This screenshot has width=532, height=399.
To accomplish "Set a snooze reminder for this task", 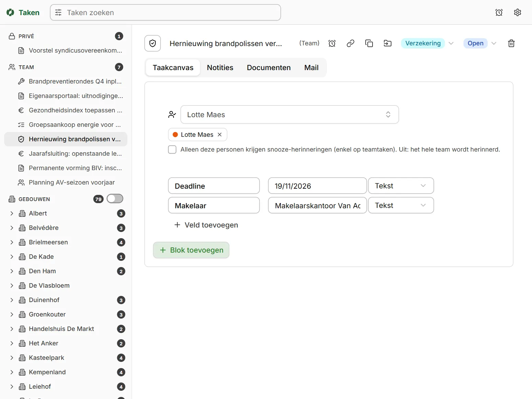I will (332, 43).
